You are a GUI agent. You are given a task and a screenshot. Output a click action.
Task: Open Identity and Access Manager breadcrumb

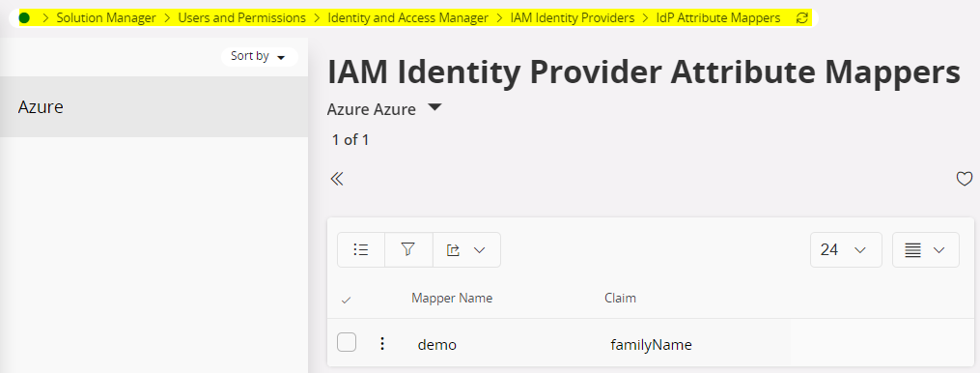coord(408,18)
